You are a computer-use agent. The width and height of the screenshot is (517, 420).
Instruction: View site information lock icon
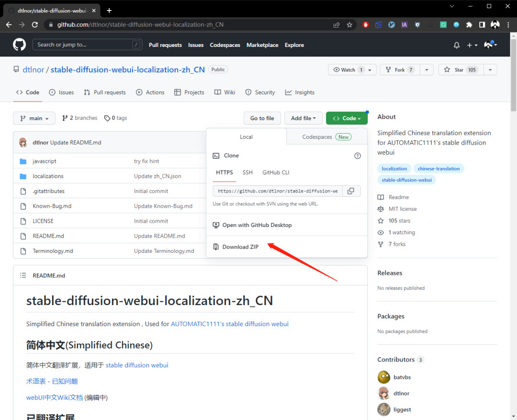coord(50,25)
